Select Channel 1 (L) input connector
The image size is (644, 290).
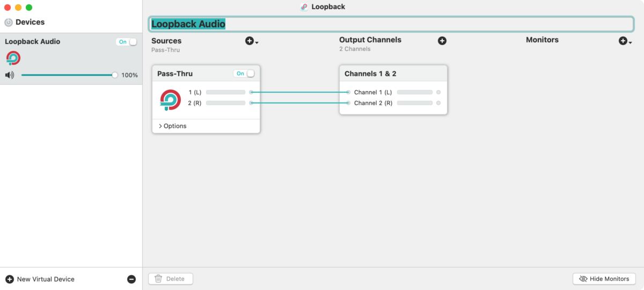(348, 92)
